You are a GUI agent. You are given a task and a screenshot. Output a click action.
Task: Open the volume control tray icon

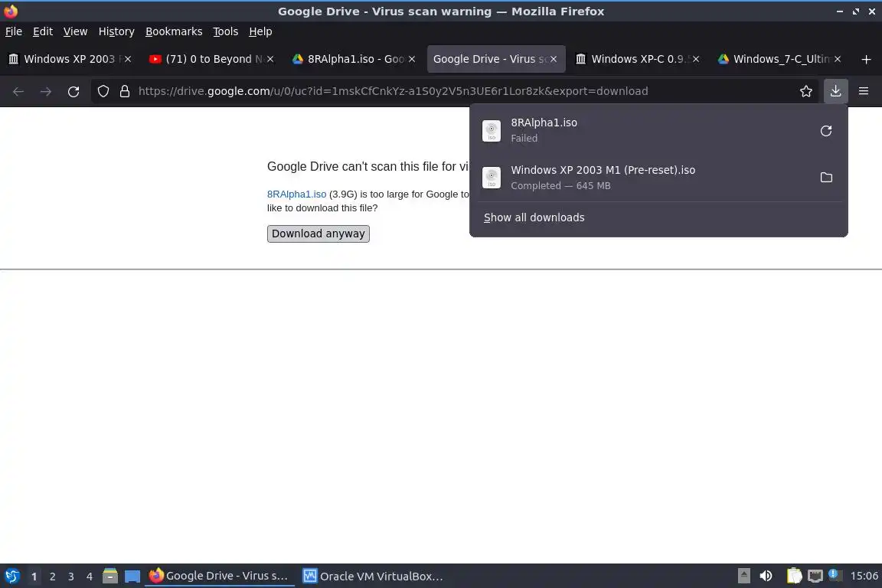[766, 577]
